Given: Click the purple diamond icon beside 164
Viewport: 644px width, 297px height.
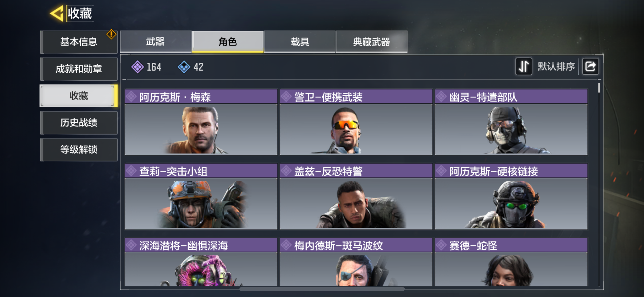Looking at the screenshot, I should [138, 67].
